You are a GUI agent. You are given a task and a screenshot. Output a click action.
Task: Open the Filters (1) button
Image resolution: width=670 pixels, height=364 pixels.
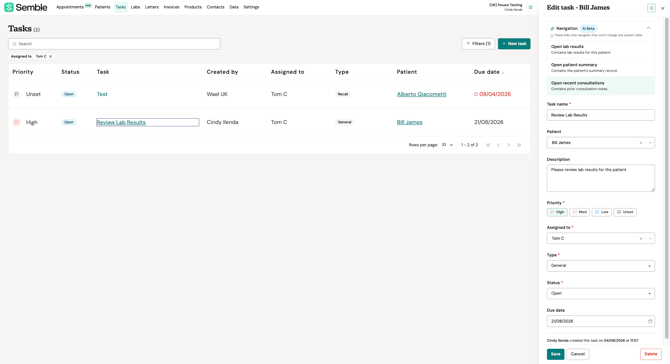click(478, 44)
